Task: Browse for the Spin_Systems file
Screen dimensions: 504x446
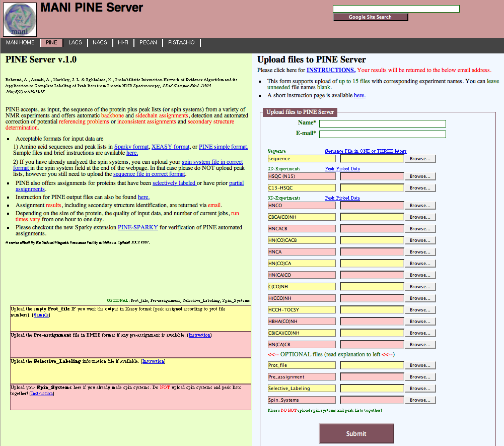Action: [x=419, y=400]
